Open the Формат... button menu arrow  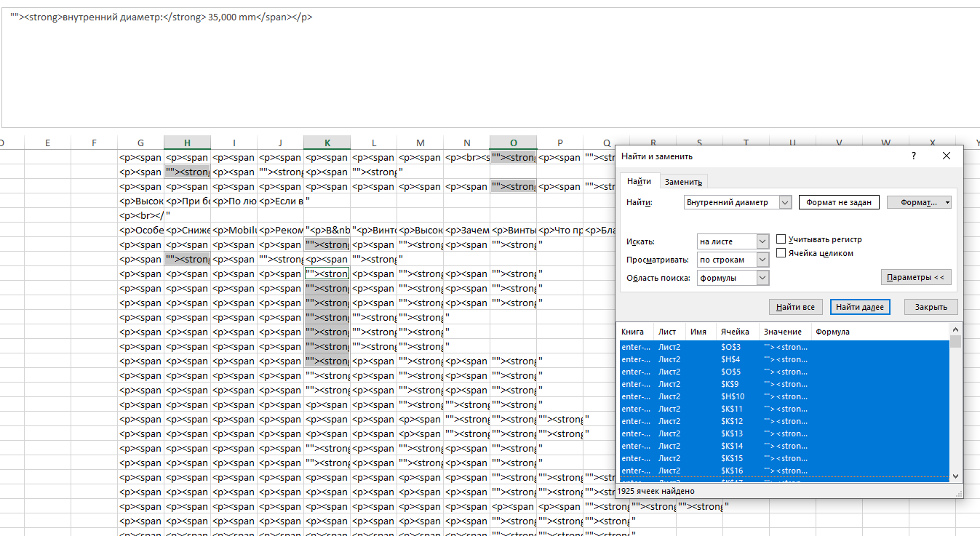coord(947,203)
